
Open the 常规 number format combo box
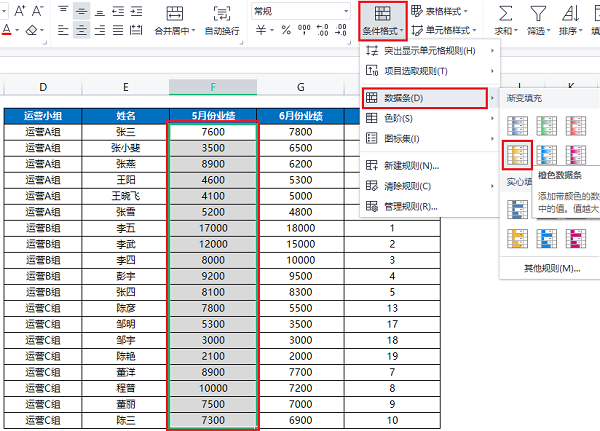[x=301, y=11]
